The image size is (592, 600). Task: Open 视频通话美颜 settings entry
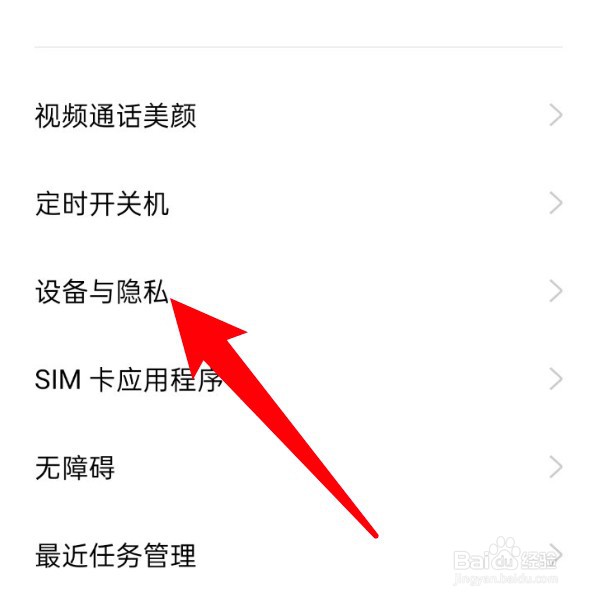point(298,115)
